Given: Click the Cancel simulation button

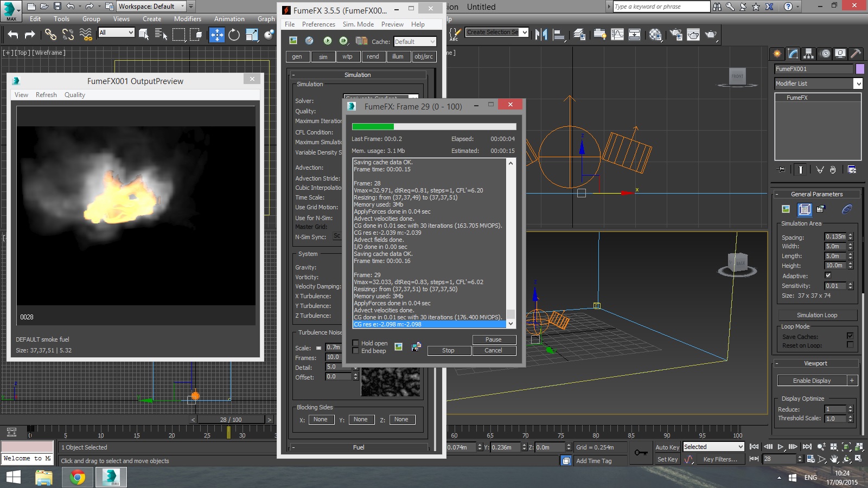Looking at the screenshot, I should tap(494, 350).
